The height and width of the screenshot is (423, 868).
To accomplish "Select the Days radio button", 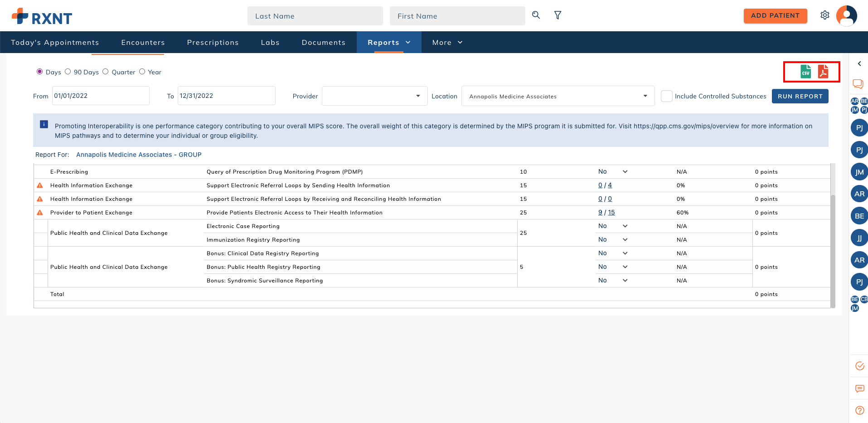I will [40, 72].
